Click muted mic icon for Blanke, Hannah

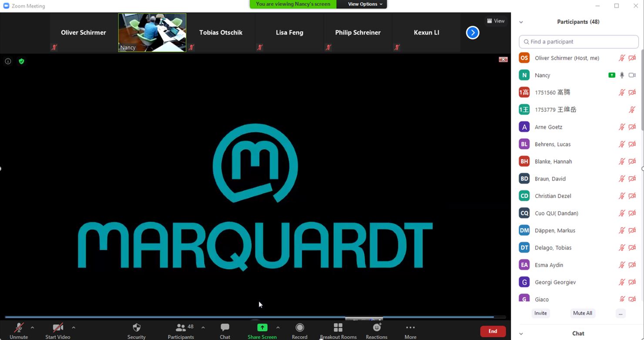click(622, 162)
